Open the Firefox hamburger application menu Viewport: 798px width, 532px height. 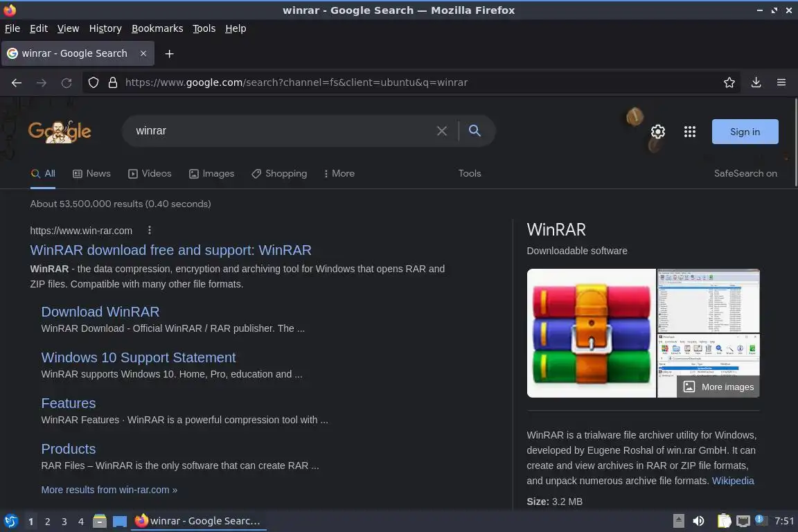tap(781, 82)
